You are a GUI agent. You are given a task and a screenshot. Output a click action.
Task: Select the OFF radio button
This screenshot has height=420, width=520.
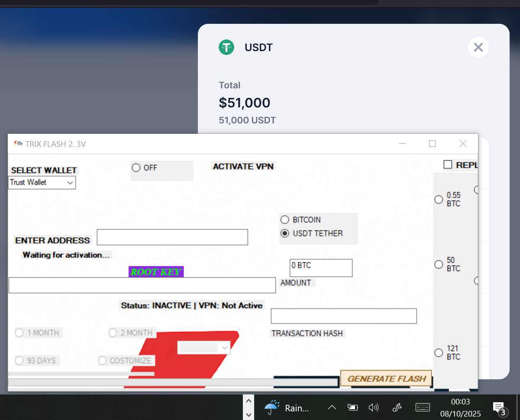[136, 168]
